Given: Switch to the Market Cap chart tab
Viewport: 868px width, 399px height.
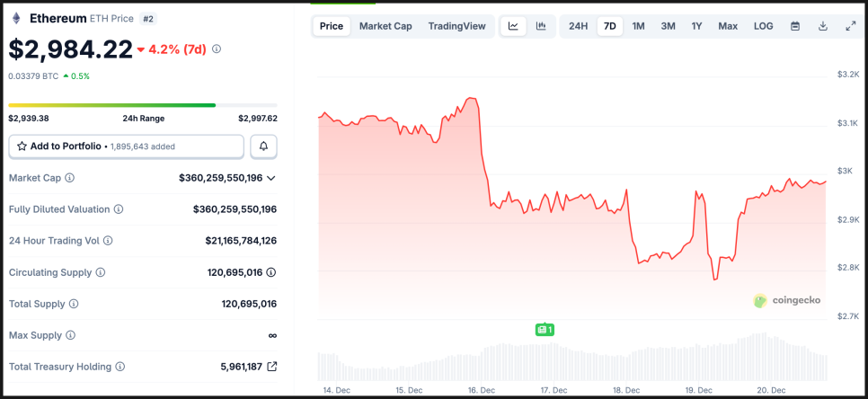Looking at the screenshot, I should [385, 26].
